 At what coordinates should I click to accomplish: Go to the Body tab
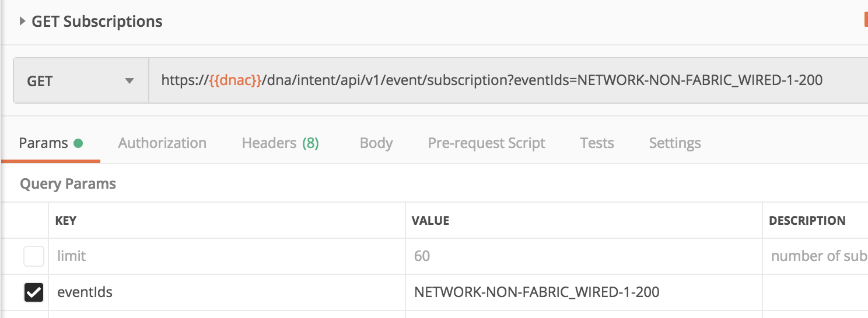376,143
